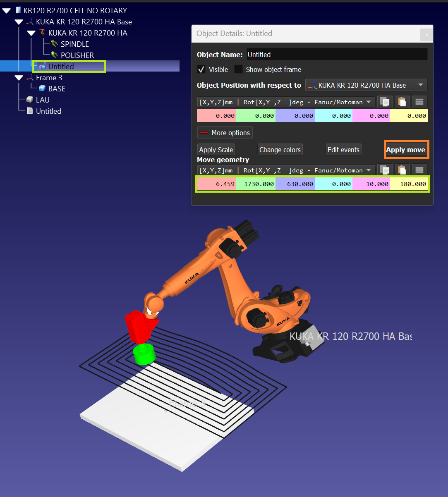Paste pose into Object Position row

[x=402, y=102]
